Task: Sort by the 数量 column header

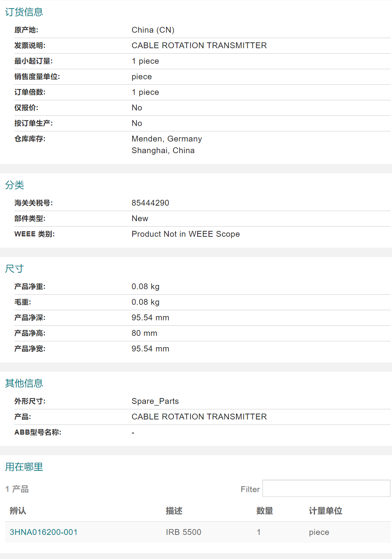Action: point(264,511)
